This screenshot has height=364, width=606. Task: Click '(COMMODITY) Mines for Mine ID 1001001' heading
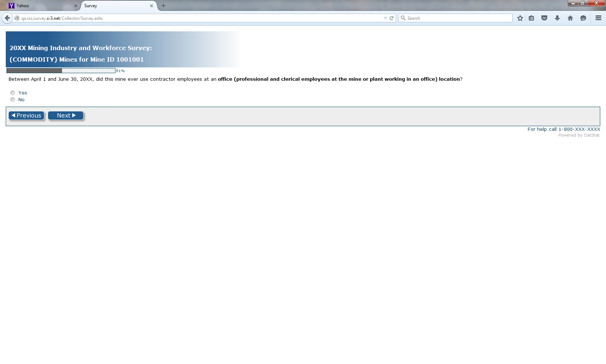point(76,59)
